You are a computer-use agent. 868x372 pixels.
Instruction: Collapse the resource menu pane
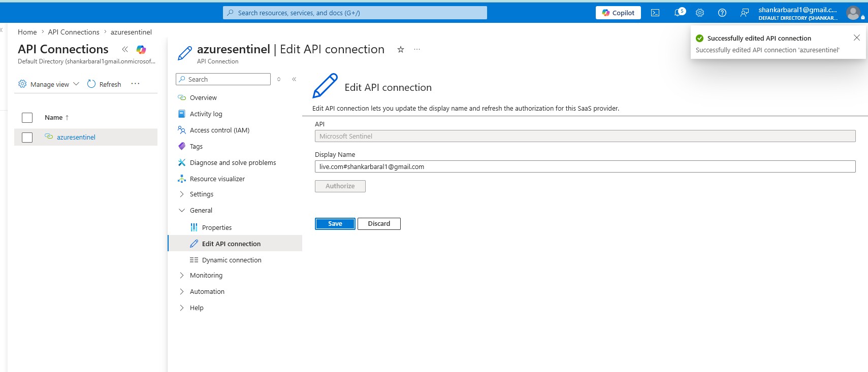point(294,79)
